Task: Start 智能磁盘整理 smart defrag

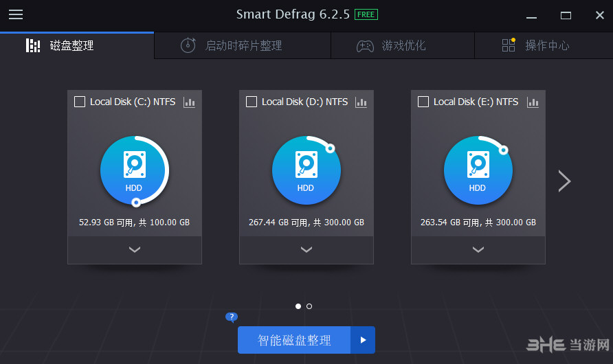Action: coord(294,340)
